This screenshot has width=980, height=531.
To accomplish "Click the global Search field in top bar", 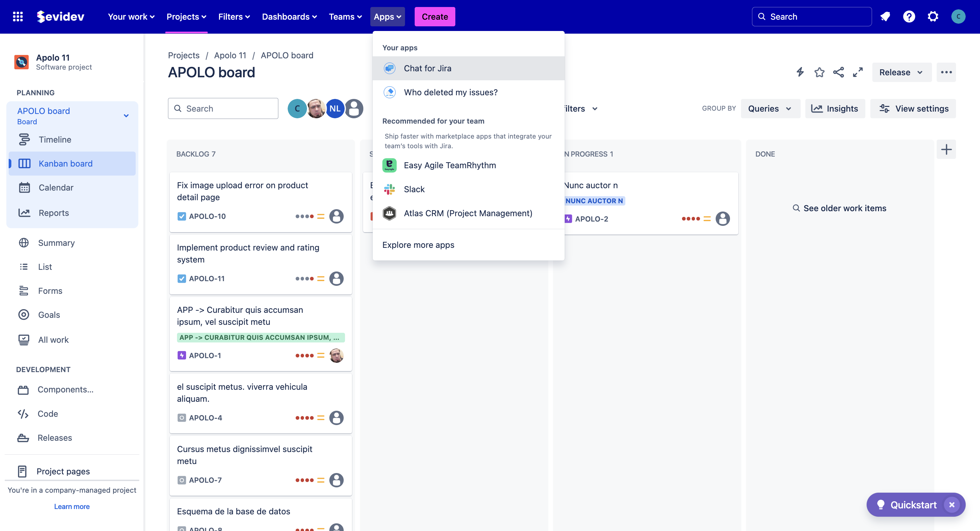I will [811, 17].
